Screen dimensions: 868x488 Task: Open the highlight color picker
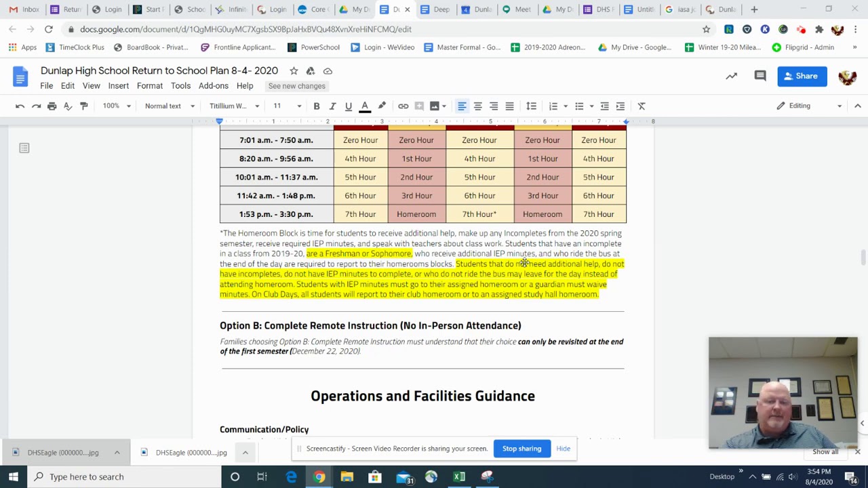click(382, 106)
